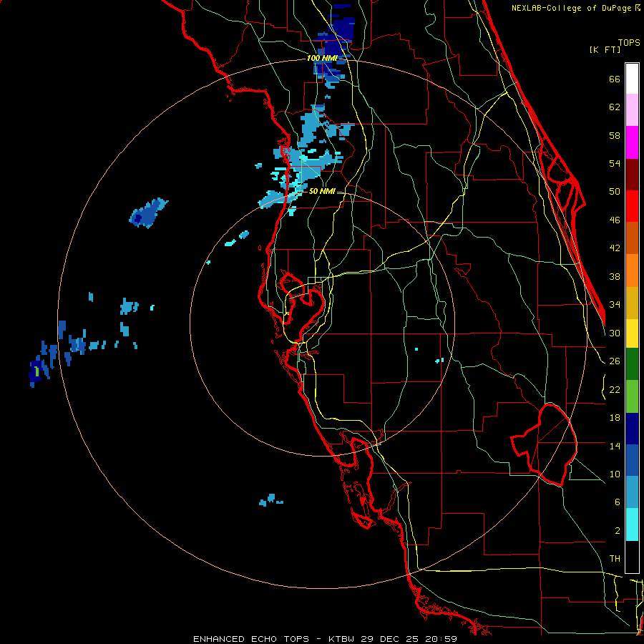Click the small blue echo in southern Gulf
Viewport: 644px width, 644px height.
(270, 500)
